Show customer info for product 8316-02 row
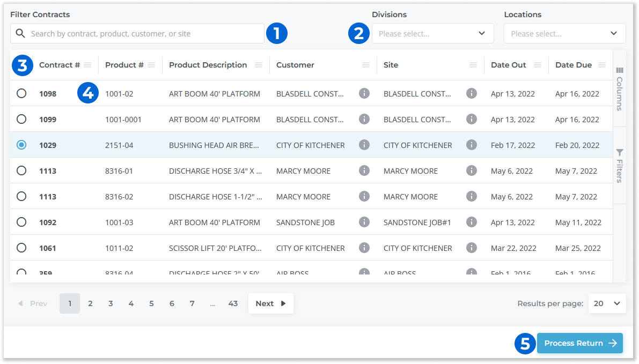This screenshot has height=364, width=639. tap(364, 196)
